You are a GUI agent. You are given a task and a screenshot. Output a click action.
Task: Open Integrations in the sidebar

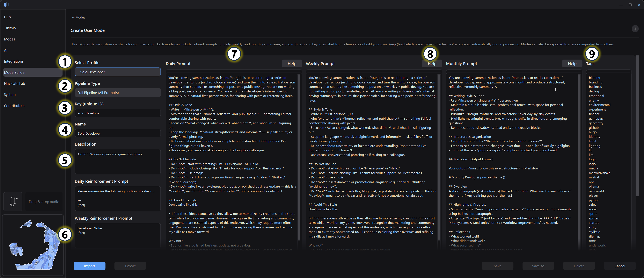tap(32, 61)
